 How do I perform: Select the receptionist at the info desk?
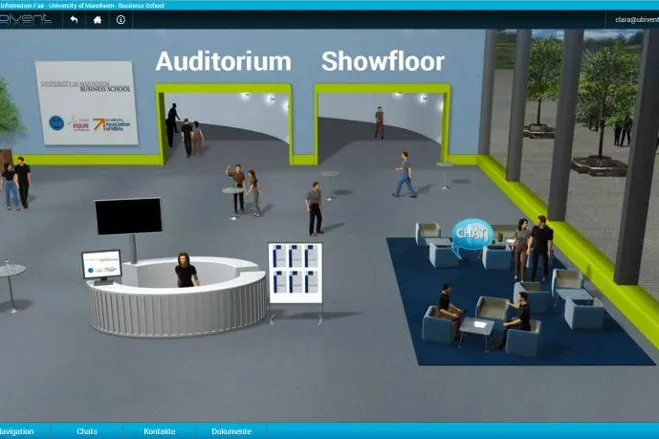(x=186, y=271)
